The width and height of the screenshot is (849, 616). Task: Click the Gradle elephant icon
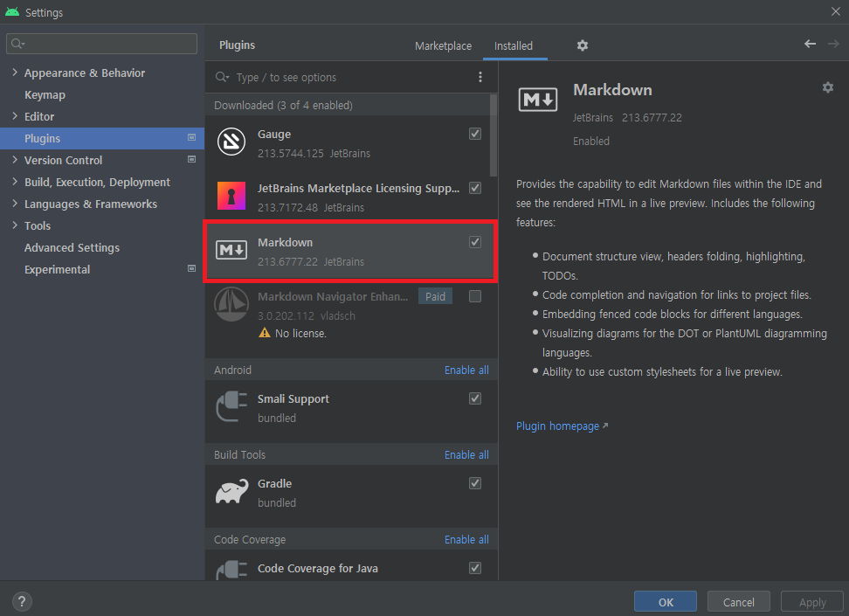(x=231, y=491)
